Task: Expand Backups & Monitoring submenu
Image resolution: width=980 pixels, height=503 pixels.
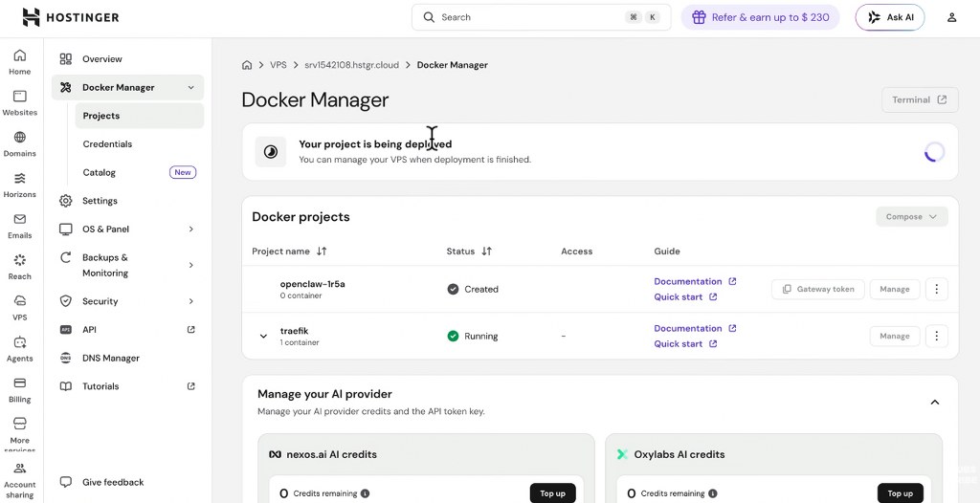Action: pos(191,265)
